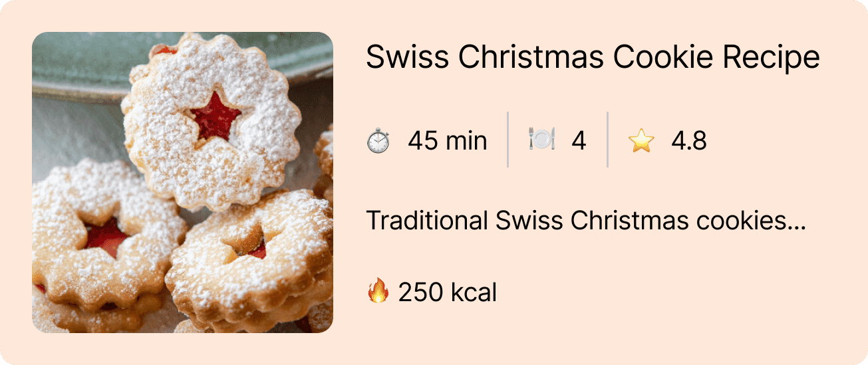This screenshot has width=868, height=365.
Task: Click the gold star rating icon
Action: point(641,141)
